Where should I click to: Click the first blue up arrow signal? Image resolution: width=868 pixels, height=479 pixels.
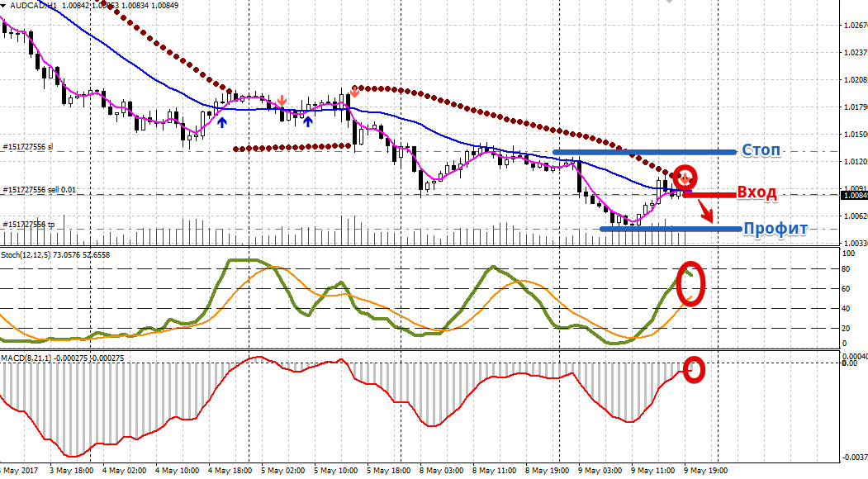[222, 122]
